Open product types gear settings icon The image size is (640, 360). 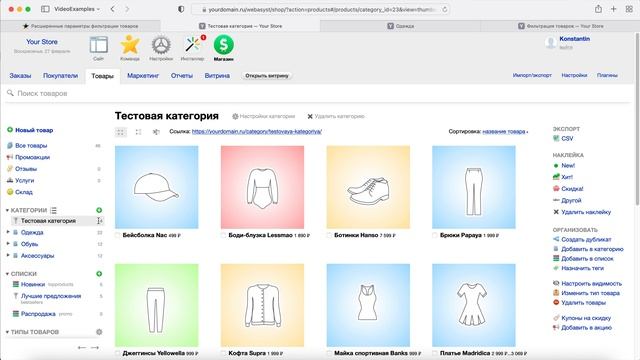tap(99, 332)
